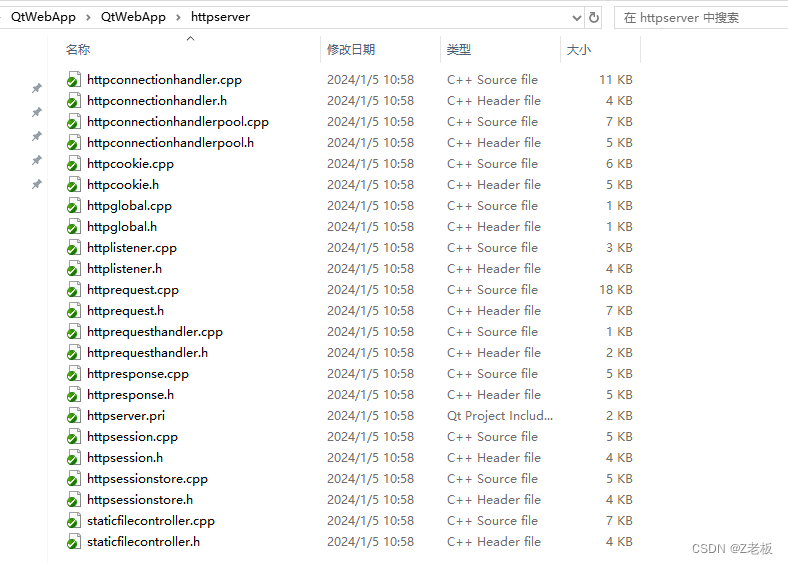788x564 pixels.
Task: Click the httpsession.cpp file icon
Action: click(x=74, y=437)
